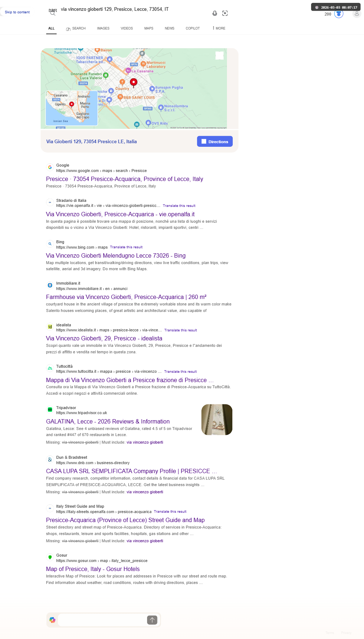
Task: Click the OVS Kids map marker
Action: coord(148,123)
